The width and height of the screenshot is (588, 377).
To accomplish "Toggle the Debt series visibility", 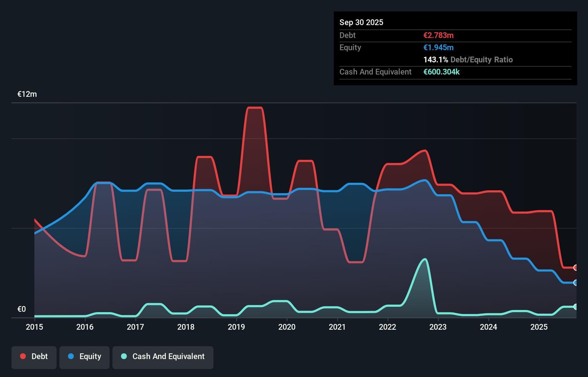I will [x=34, y=357].
